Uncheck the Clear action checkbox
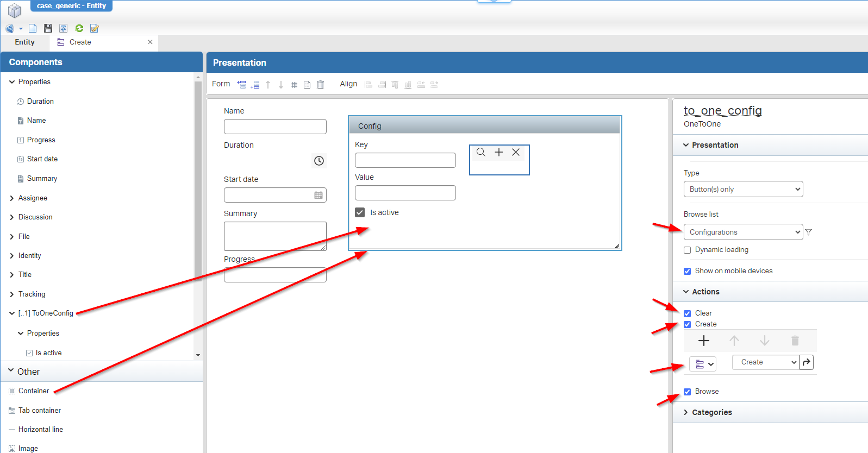The width and height of the screenshot is (868, 453). (688, 313)
